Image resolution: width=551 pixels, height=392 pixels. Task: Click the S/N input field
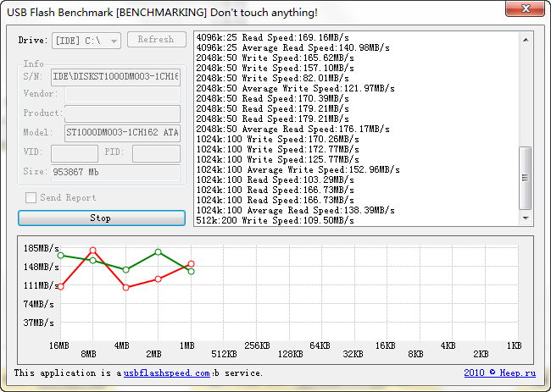click(115, 76)
